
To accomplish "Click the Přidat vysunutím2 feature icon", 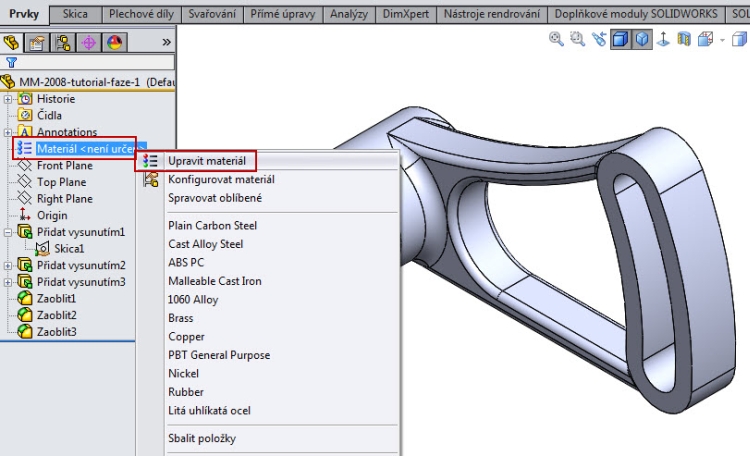I will click(25, 265).
